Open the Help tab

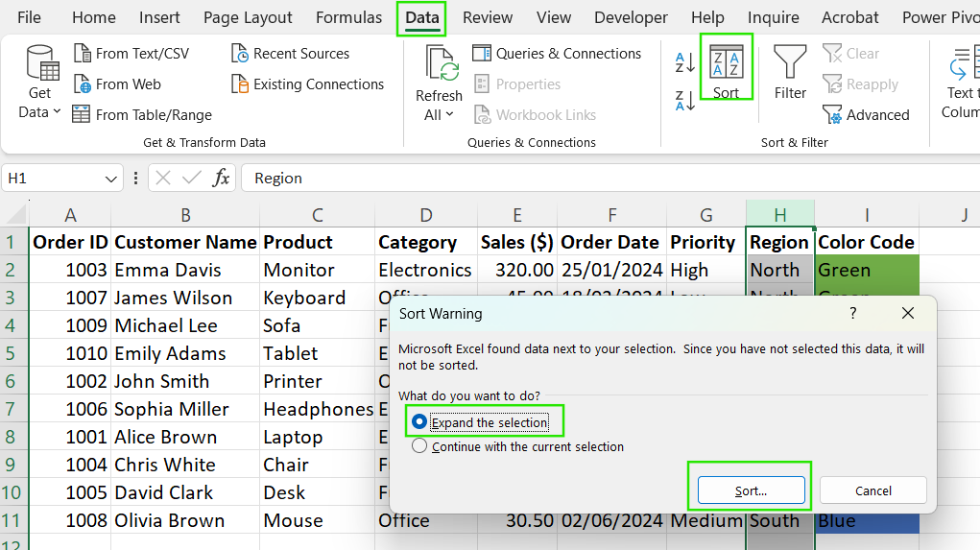coord(707,17)
